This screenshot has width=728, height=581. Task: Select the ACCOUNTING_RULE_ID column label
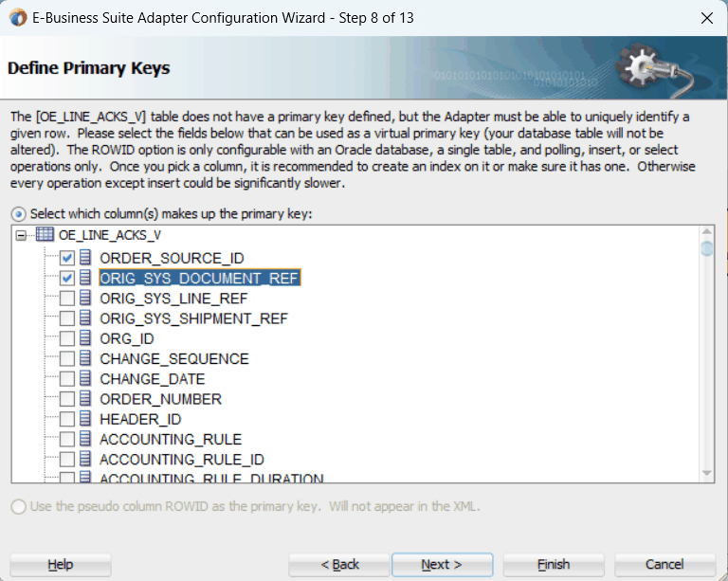coord(182,460)
